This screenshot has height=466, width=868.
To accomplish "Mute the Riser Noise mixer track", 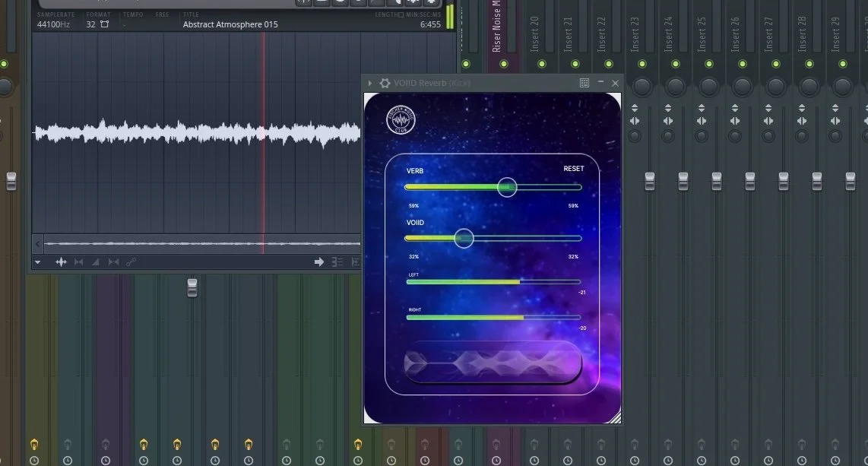I will [504, 64].
